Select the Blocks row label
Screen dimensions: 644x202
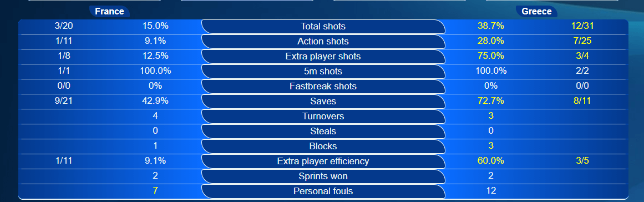point(323,146)
